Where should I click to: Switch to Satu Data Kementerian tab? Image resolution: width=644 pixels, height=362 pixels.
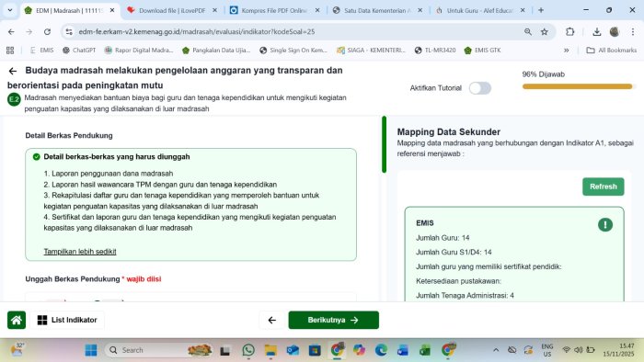click(x=377, y=11)
